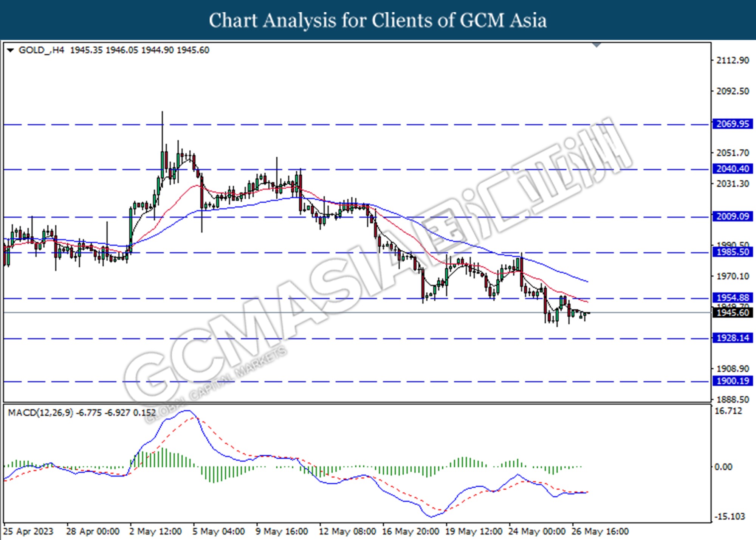Screen dimensions: 756x540
Task: Select the 1928.14 price level label
Action: pyautogui.click(x=733, y=338)
